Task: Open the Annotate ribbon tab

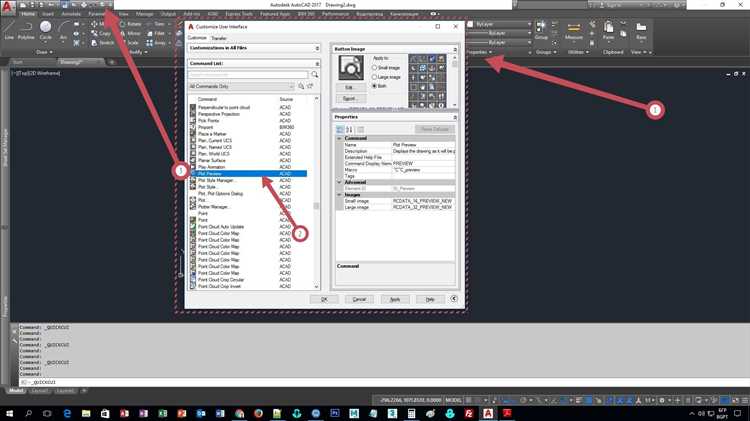Action: pos(71,14)
